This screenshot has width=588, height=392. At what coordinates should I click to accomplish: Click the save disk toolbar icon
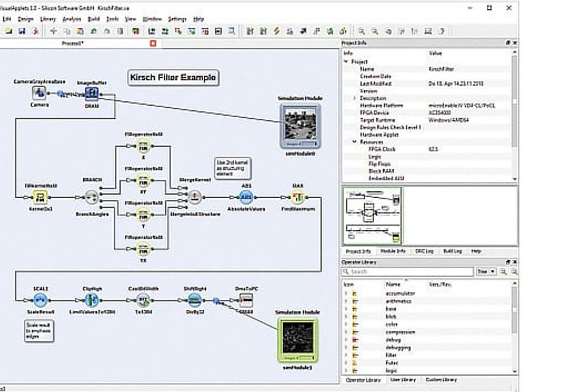tap(22, 32)
